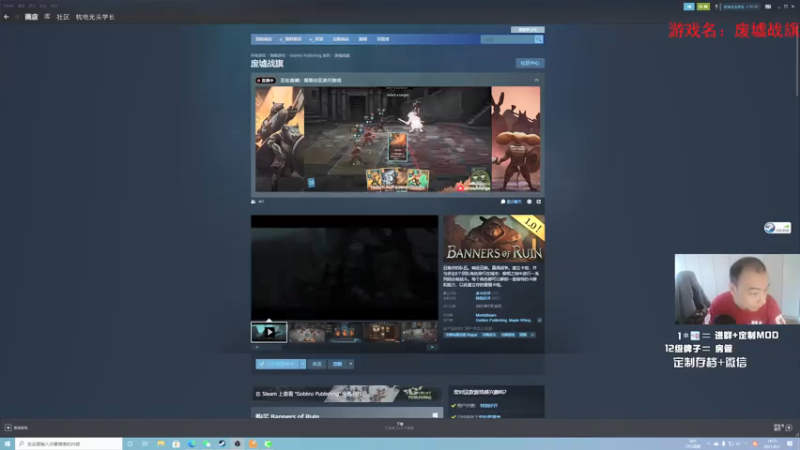Click the 关注 follow button
This screenshot has width=800, height=450.
(317, 364)
